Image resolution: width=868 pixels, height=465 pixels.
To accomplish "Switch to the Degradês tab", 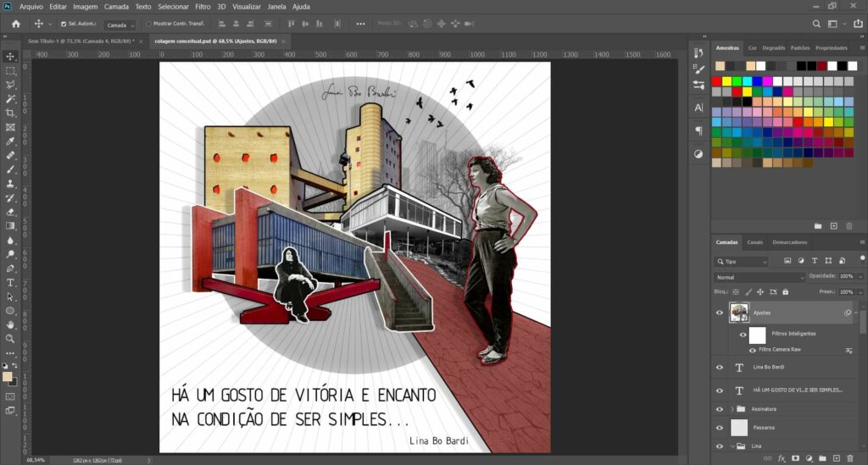I will 773,48.
